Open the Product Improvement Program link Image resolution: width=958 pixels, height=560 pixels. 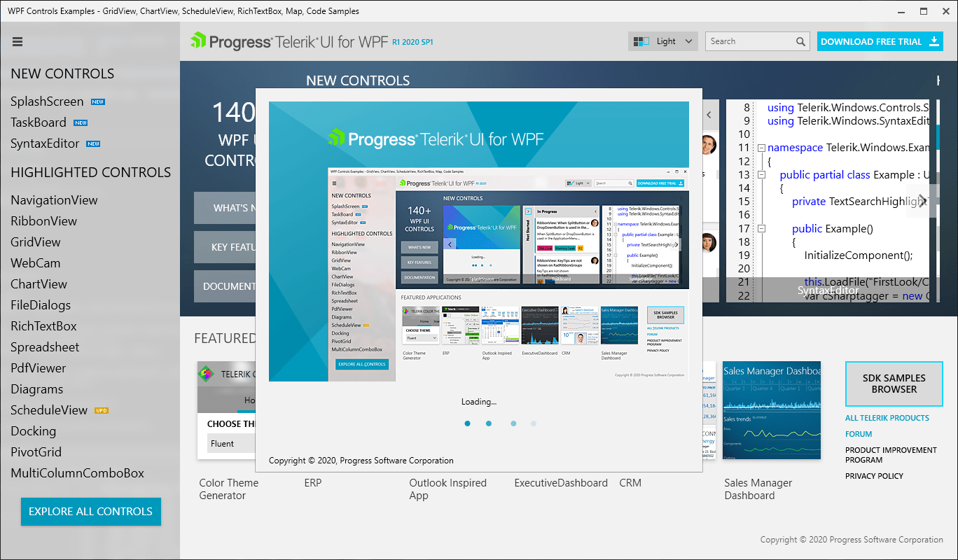[891, 455]
